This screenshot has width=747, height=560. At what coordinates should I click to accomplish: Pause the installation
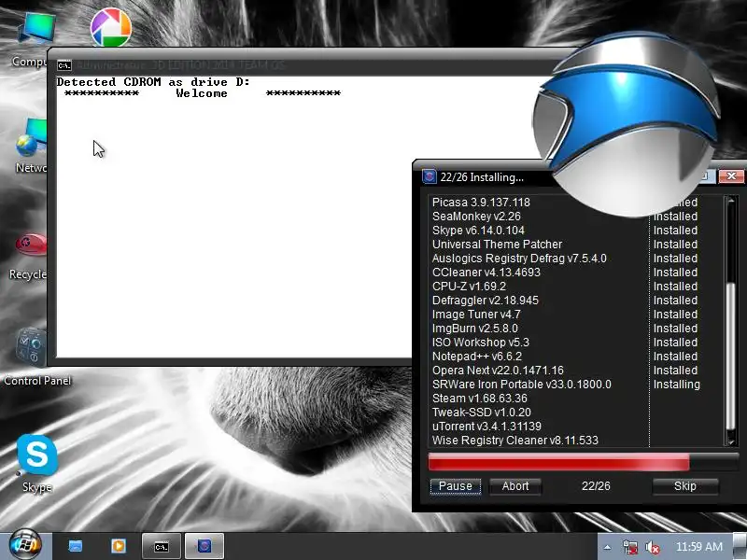point(456,486)
